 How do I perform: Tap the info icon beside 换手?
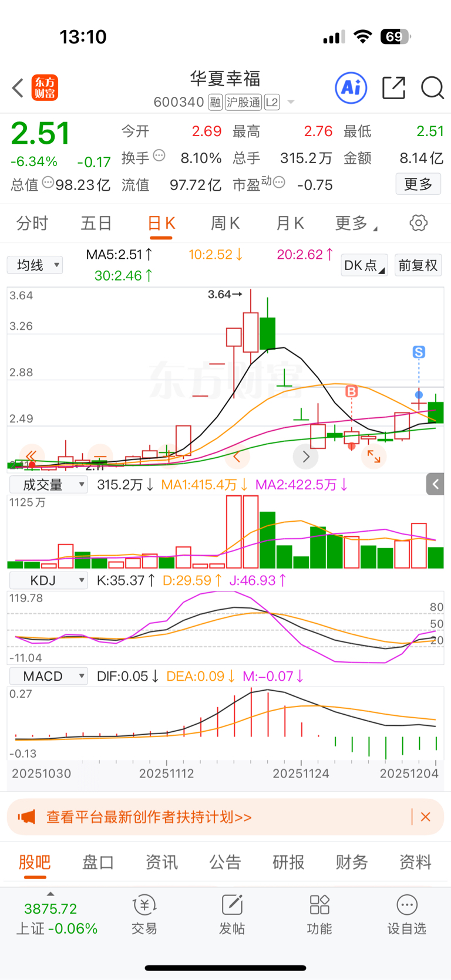tap(159, 156)
